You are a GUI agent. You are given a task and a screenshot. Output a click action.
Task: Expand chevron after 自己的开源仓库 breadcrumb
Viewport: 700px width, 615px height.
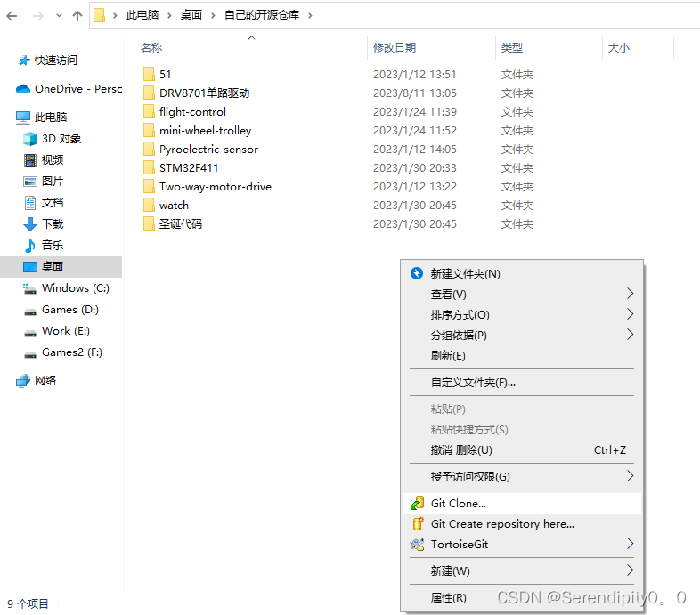[x=310, y=16]
